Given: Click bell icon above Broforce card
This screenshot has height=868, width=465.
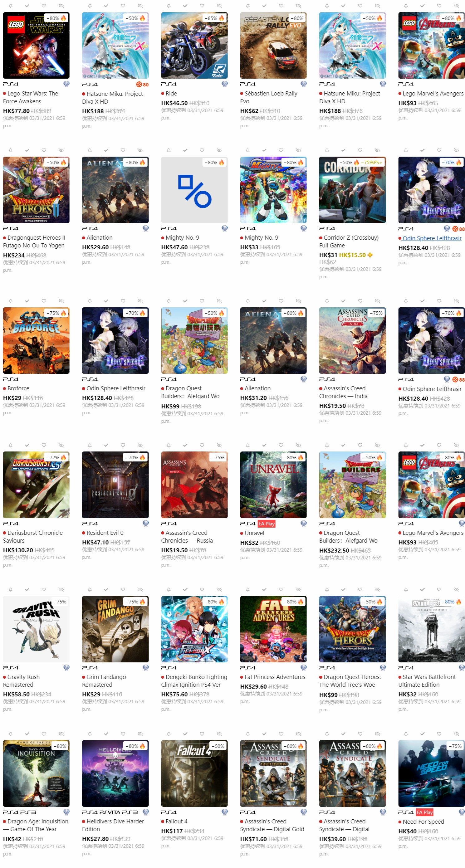Looking at the screenshot, I should (x=10, y=301).
